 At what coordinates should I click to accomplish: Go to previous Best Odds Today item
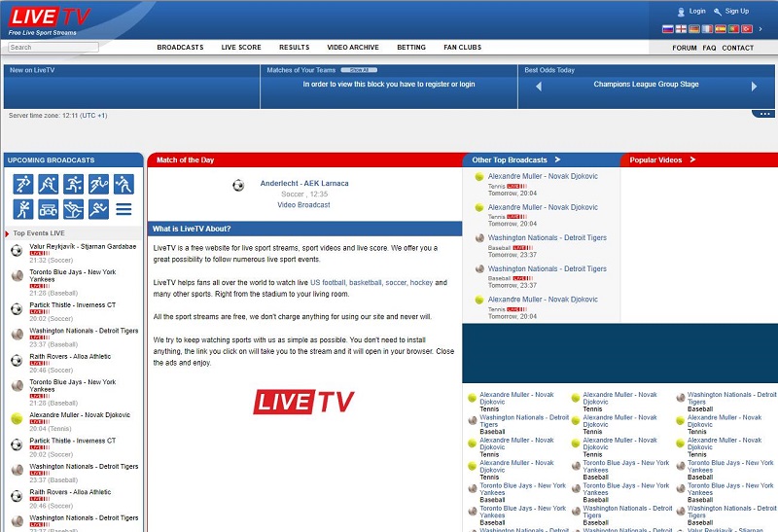pyautogui.click(x=539, y=87)
